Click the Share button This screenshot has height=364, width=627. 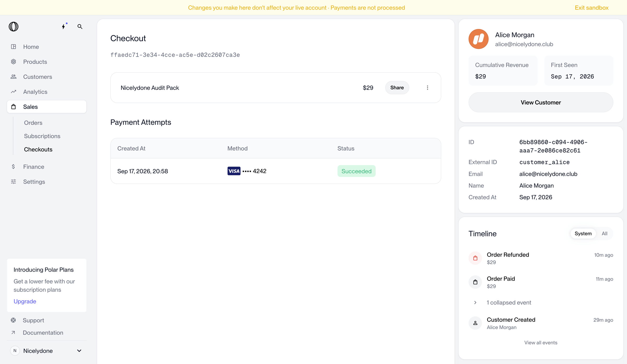[397, 88]
